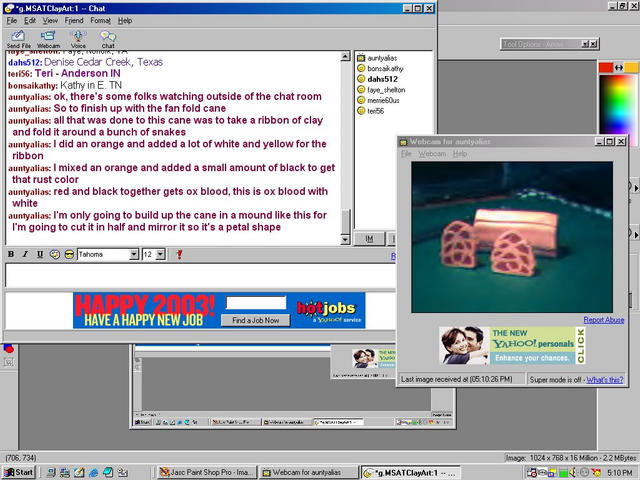
Task: Open Help menu in Webcam window
Action: 460,154
